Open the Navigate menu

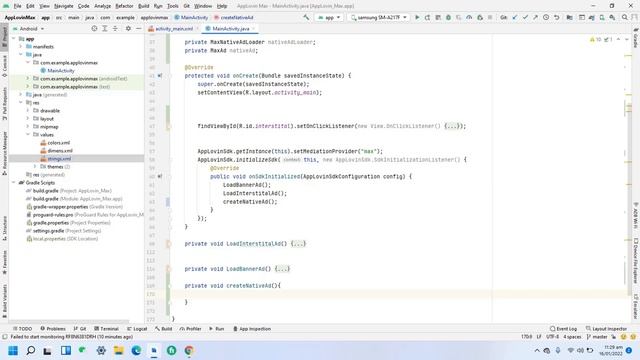tap(63, 6)
